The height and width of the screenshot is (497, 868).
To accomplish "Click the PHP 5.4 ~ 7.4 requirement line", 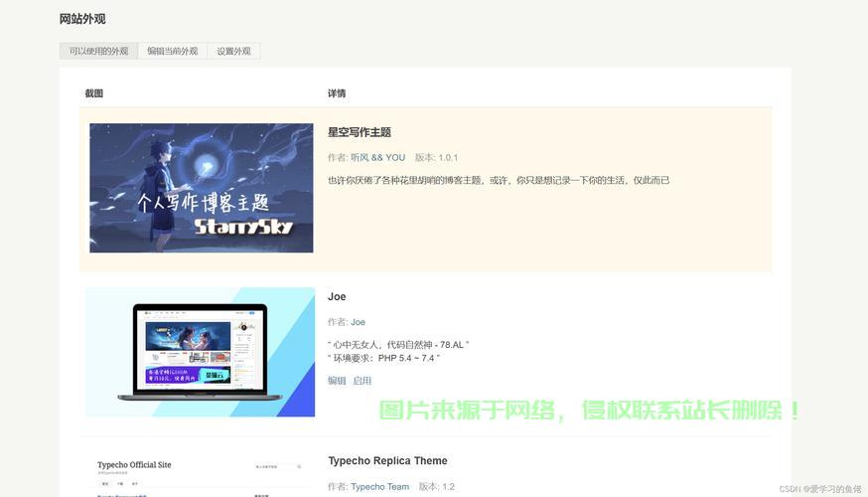I will tap(383, 358).
